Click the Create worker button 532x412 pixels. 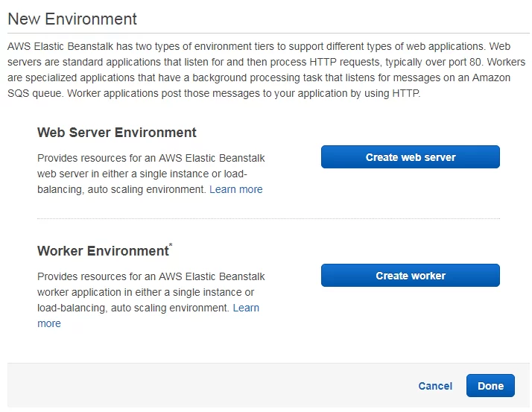[x=411, y=275]
